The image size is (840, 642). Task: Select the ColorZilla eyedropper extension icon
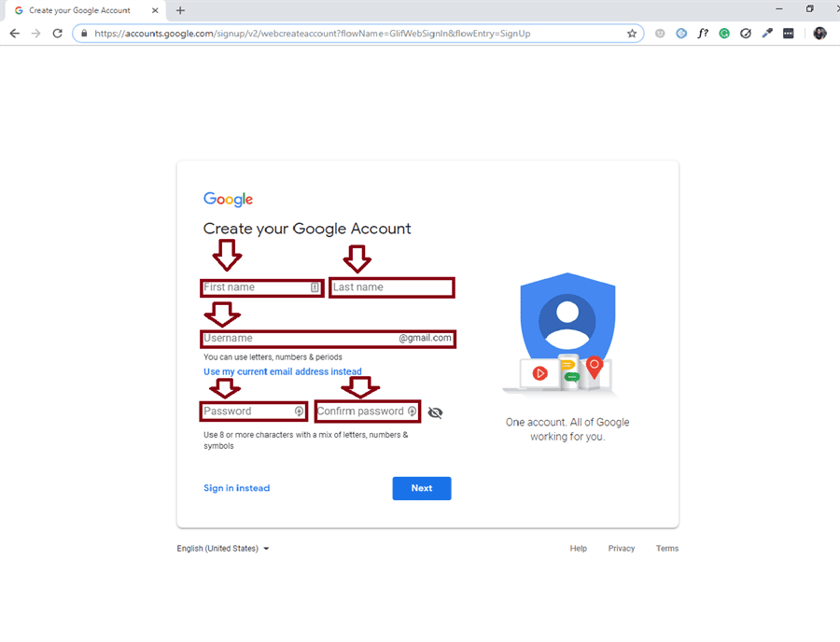click(767, 33)
